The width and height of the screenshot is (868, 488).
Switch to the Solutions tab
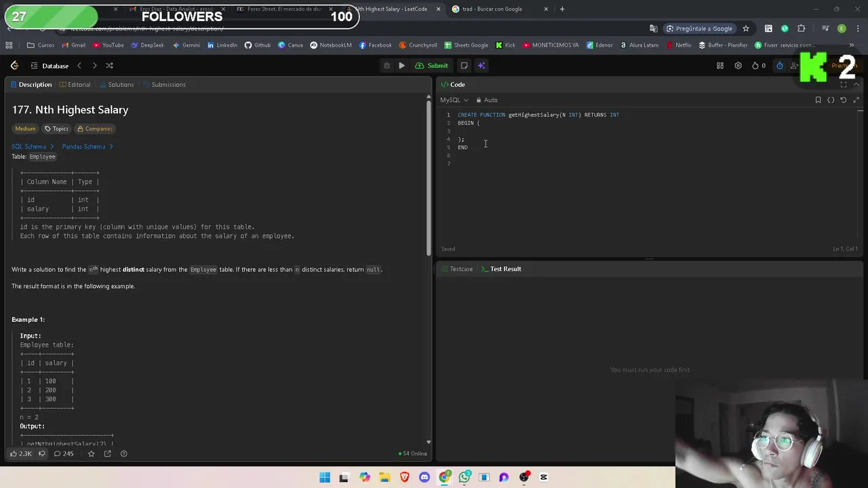click(116, 85)
